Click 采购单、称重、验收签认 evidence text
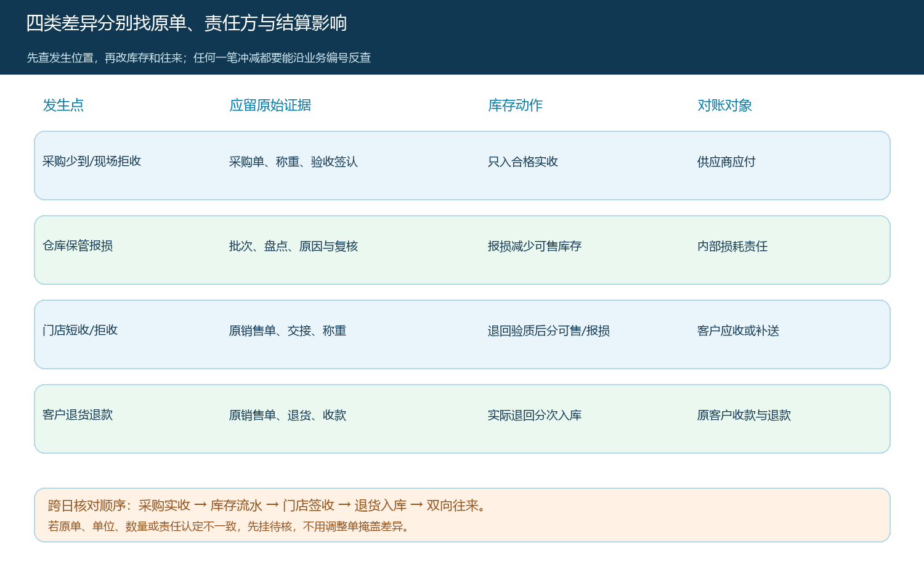 293,162
